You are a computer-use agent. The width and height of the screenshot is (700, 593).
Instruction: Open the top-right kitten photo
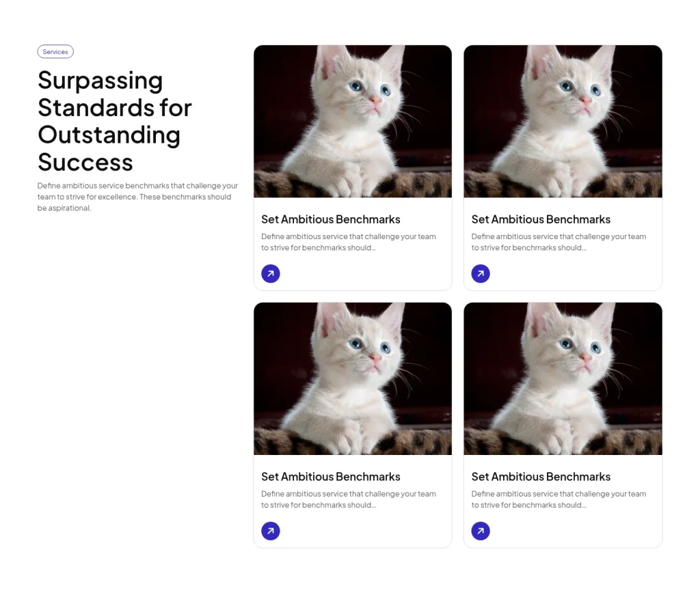[563, 121]
